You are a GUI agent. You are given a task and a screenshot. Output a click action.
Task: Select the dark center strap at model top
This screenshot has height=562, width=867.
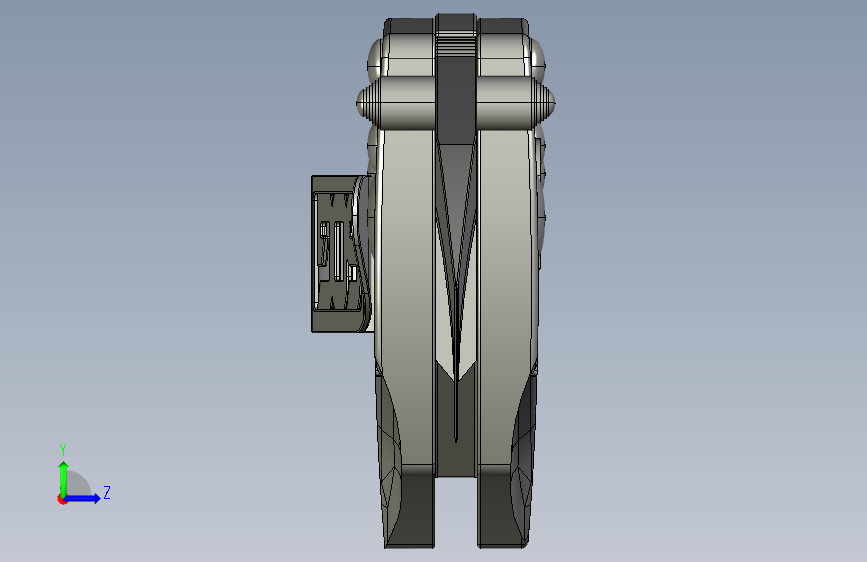click(x=456, y=77)
